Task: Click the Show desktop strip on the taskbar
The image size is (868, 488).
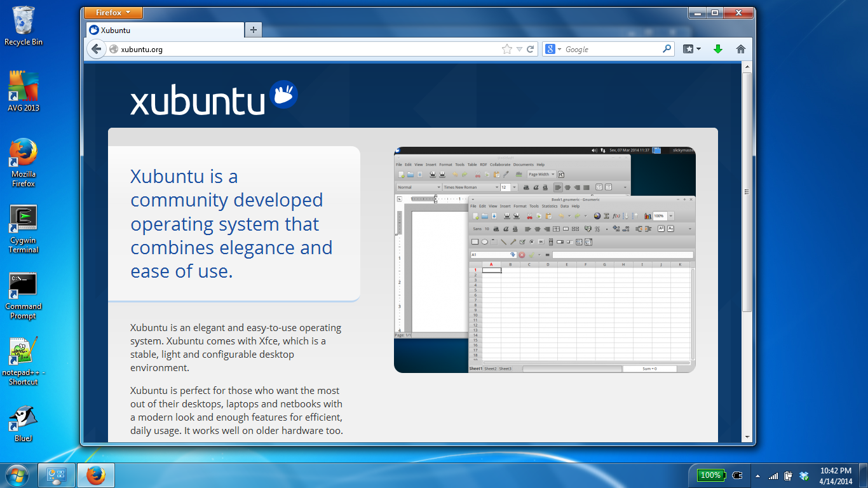Action: click(863, 475)
